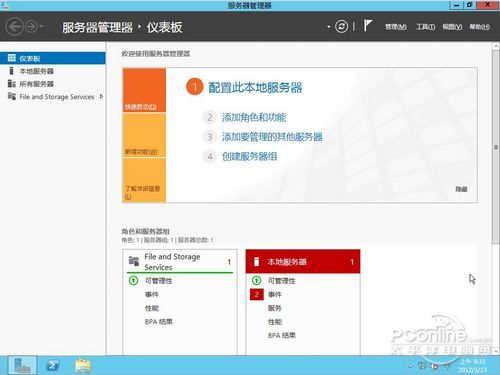Refresh the dashboard with the refresh icon

click(x=341, y=26)
